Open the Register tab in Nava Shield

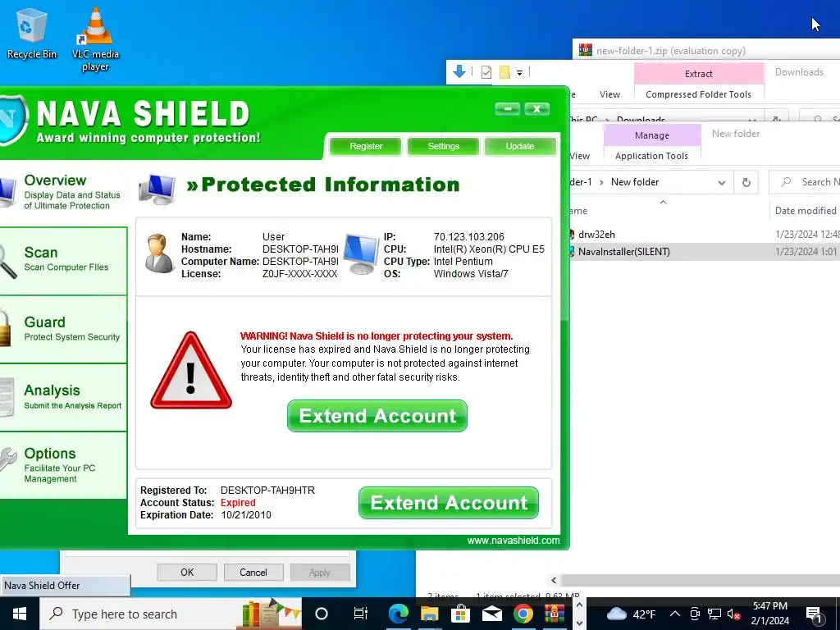coord(366,146)
